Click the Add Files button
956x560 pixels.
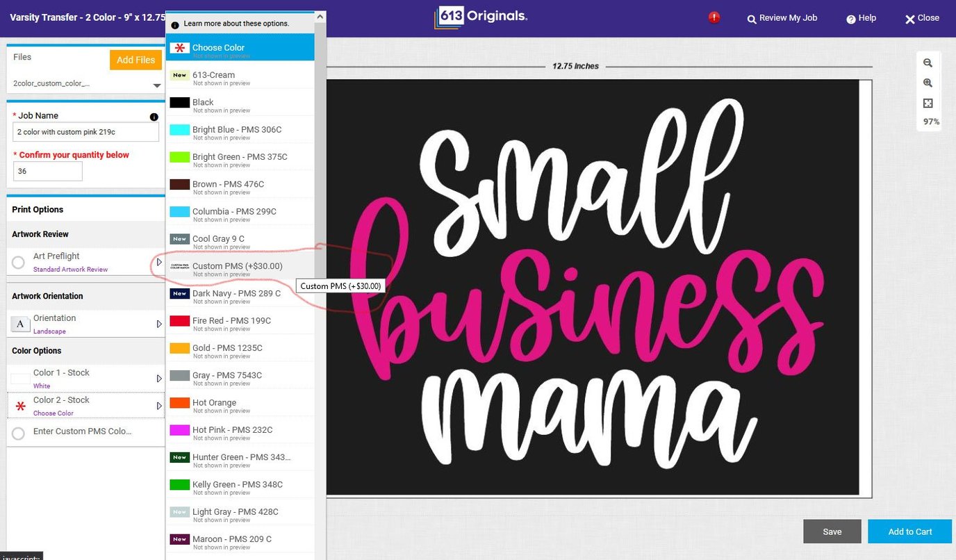tap(135, 60)
